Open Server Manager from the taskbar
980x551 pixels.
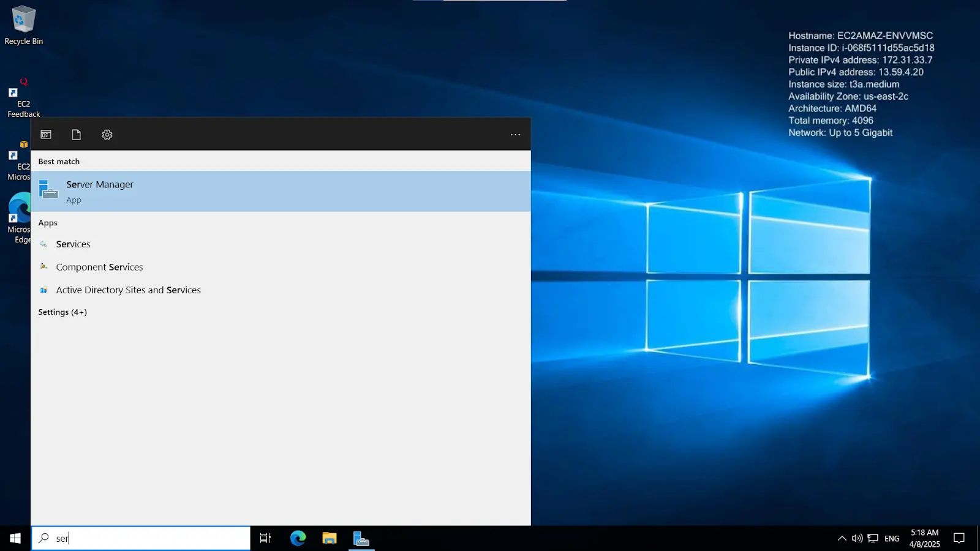[361, 538]
